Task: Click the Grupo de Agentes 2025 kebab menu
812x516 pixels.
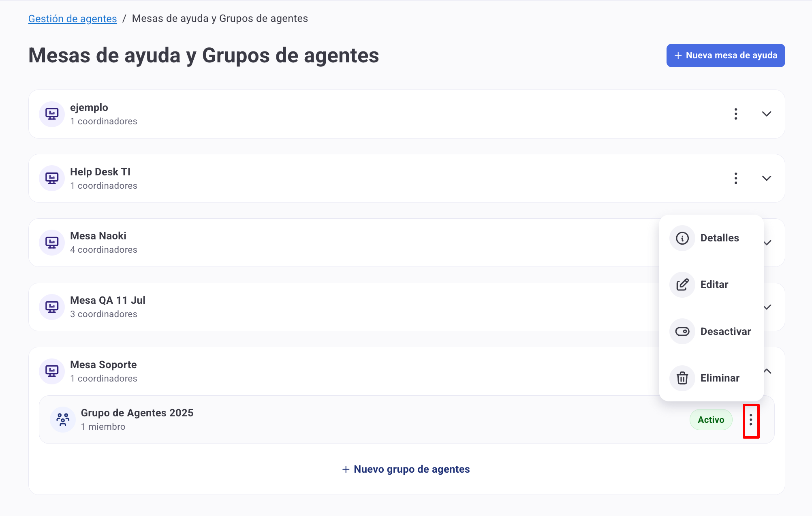Action: click(751, 420)
